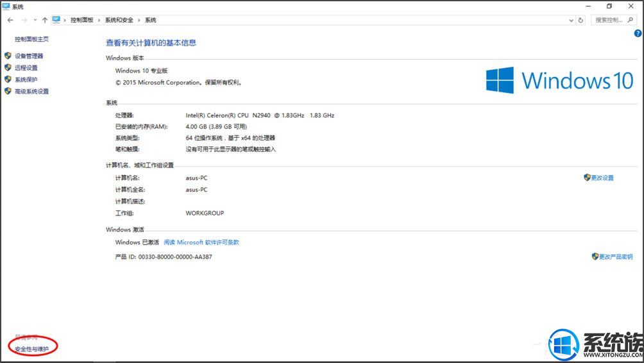Click processor value Intel(R) Celeron(R) CPU N2940
Image resolution: width=644 pixels, height=363 pixels.
point(260,115)
